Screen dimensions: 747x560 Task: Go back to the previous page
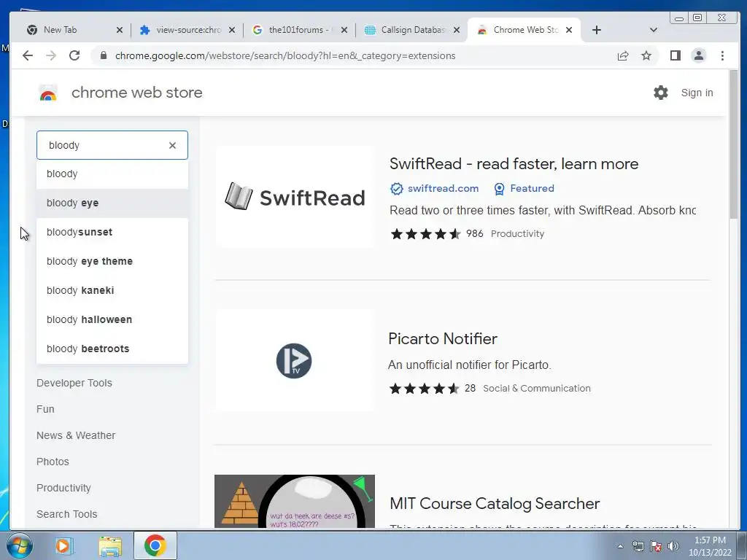[x=28, y=55]
